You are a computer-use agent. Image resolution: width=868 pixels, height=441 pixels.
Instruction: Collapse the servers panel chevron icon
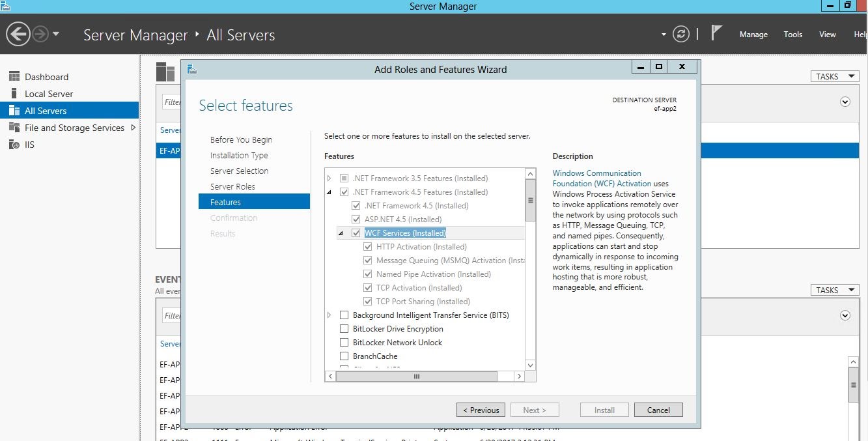(x=845, y=102)
